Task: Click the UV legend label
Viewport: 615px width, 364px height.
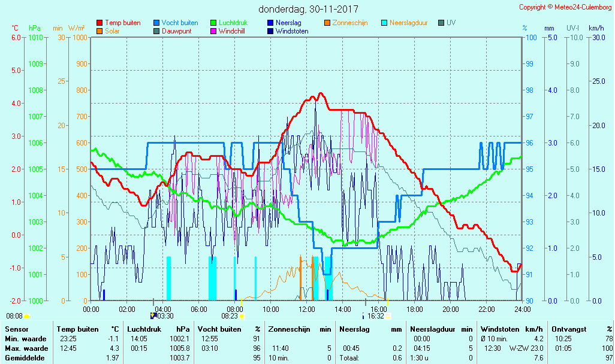Action: (451, 23)
